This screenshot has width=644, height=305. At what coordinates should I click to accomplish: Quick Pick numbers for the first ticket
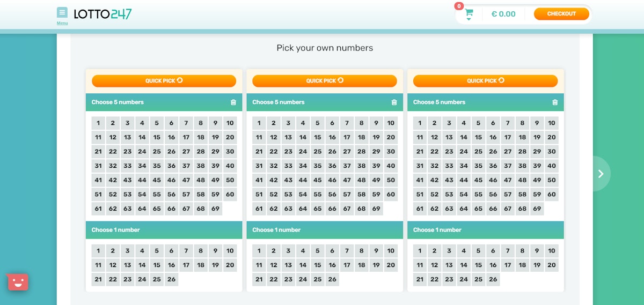pyautogui.click(x=164, y=81)
